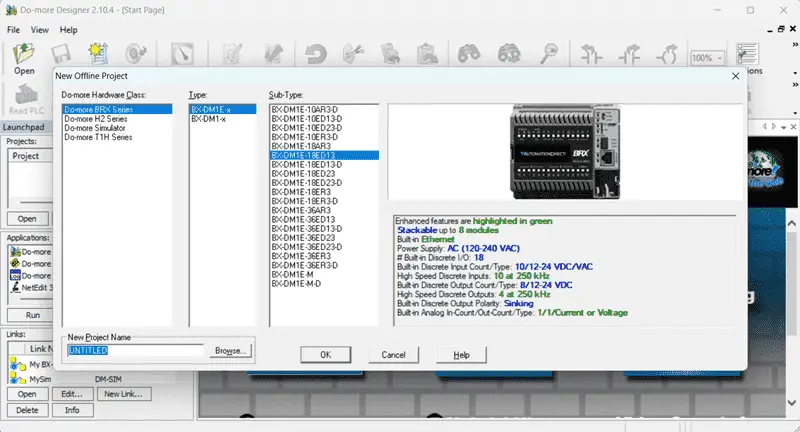Click the Open button under Projects

(x=27, y=219)
